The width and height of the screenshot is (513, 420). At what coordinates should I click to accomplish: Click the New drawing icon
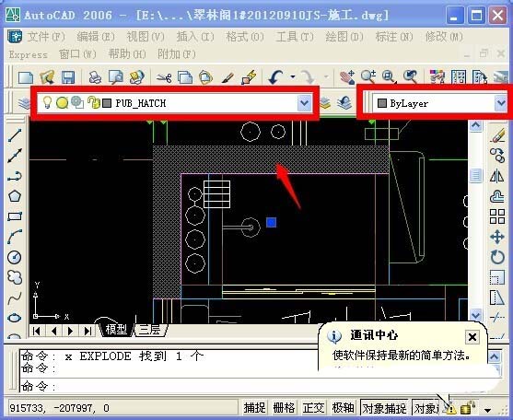pos(26,77)
